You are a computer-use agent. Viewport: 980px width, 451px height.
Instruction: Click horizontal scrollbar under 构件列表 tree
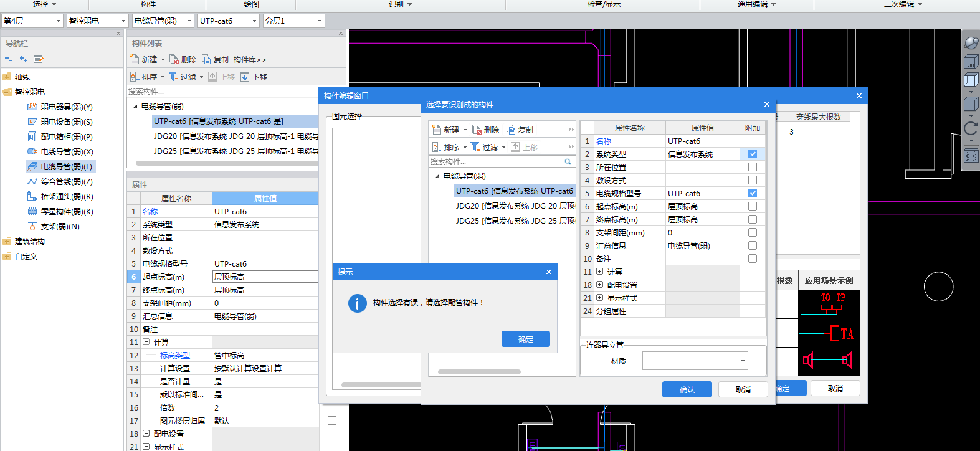point(227,163)
